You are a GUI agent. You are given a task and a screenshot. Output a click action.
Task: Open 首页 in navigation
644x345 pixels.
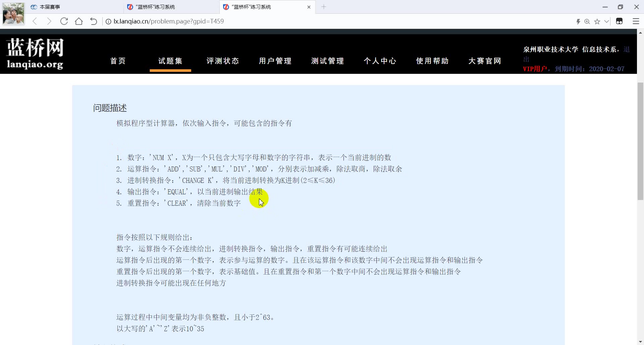[x=118, y=61]
